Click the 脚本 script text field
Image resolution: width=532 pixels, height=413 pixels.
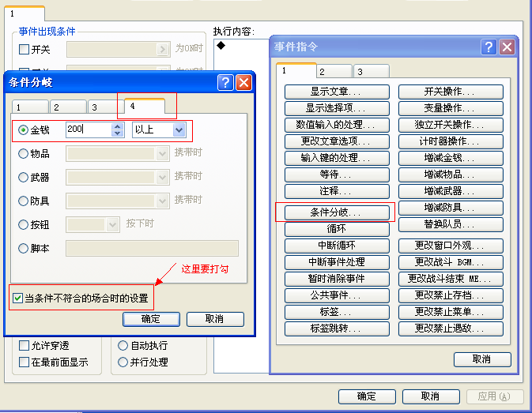coord(152,248)
